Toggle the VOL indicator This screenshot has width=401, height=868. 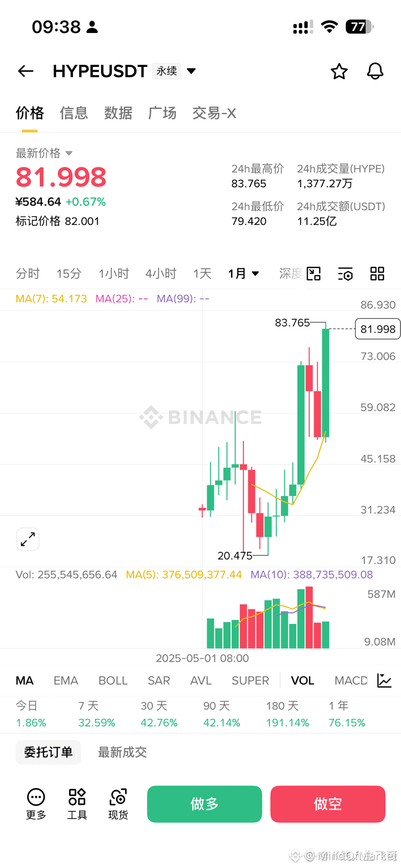(303, 681)
